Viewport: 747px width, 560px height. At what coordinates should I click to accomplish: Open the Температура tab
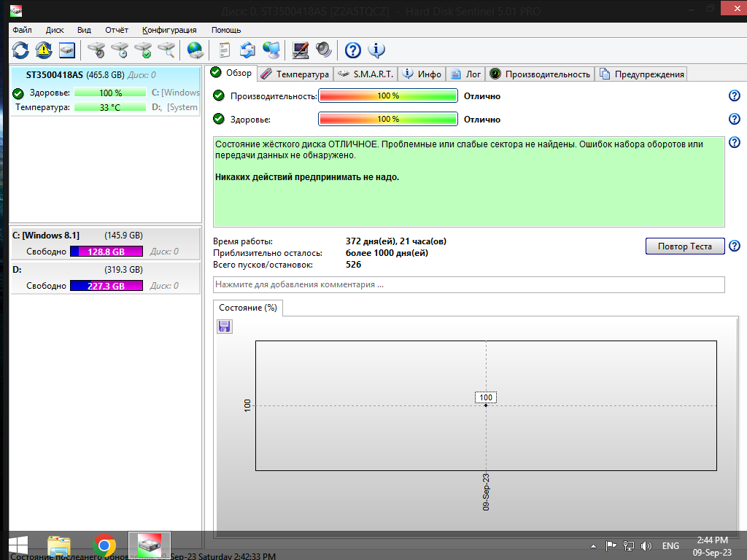pos(295,74)
